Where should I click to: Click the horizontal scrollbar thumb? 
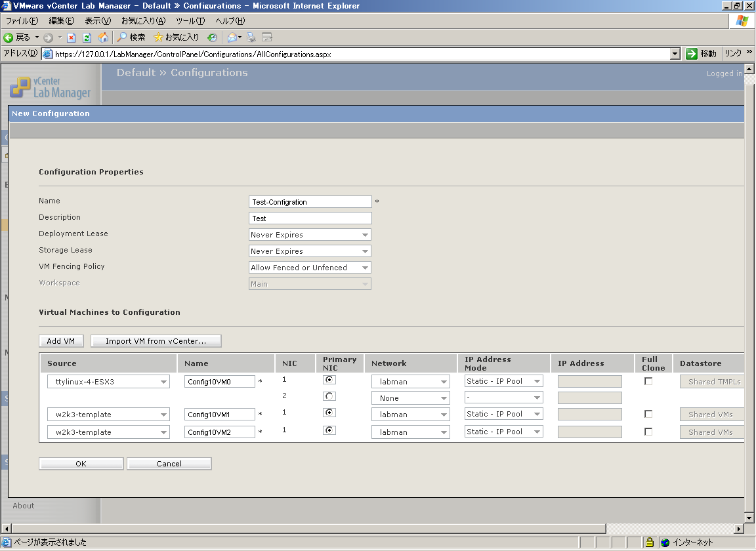[308, 529]
